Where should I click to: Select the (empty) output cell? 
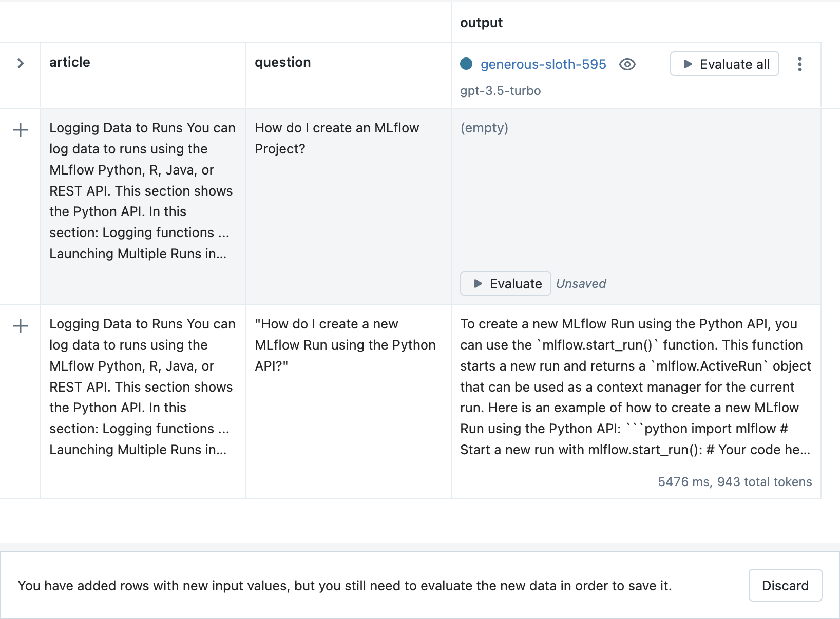484,128
